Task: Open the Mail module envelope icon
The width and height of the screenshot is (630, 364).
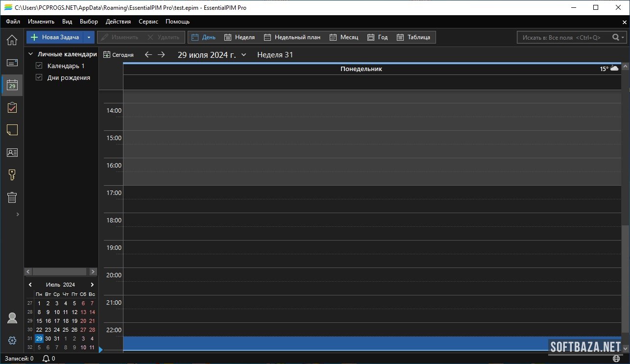Action: point(12,63)
